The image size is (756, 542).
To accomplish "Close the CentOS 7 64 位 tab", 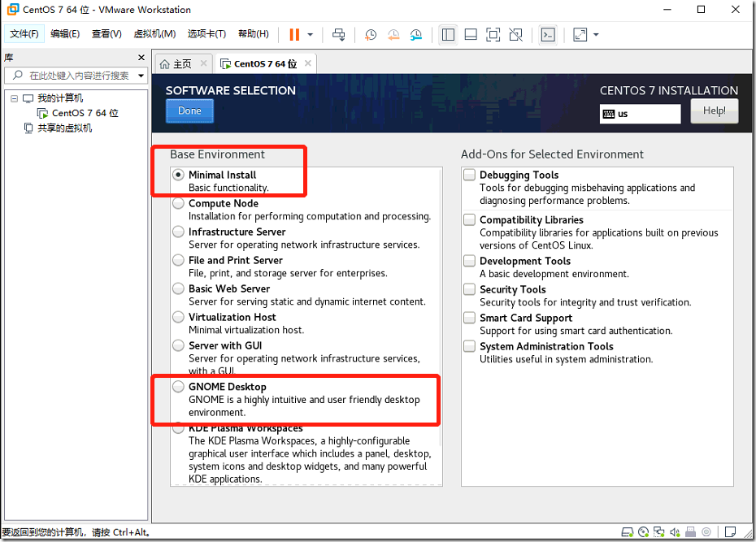I will click(x=307, y=63).
